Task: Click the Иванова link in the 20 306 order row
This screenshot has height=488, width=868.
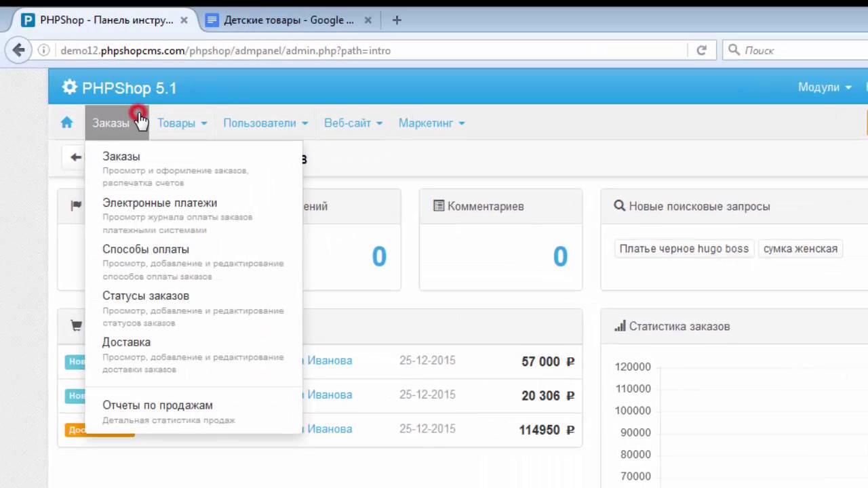Action: tap(330, 394)
